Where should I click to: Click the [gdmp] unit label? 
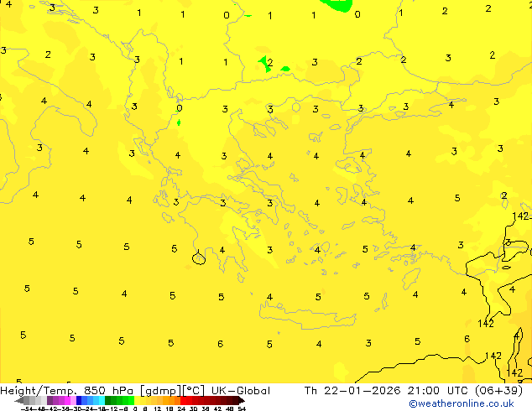click(161, 391)
